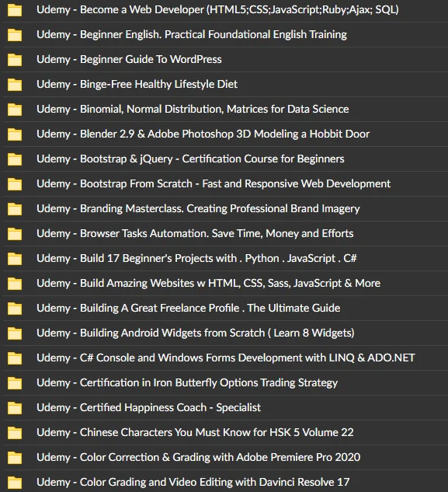Screen dimensions: 448x492
Task: Select 'Binomial, Normal Distribution, Matrices for Data Science'
Action: pyautogui.click(x=214, y=109)
